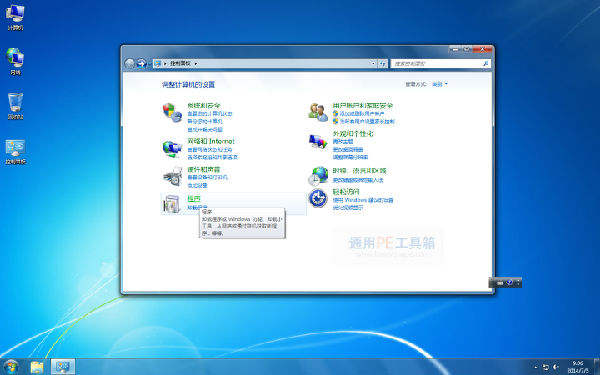
Task: Open the 用户帐户和家庭安全 heading
Action: tap(363, 105)
